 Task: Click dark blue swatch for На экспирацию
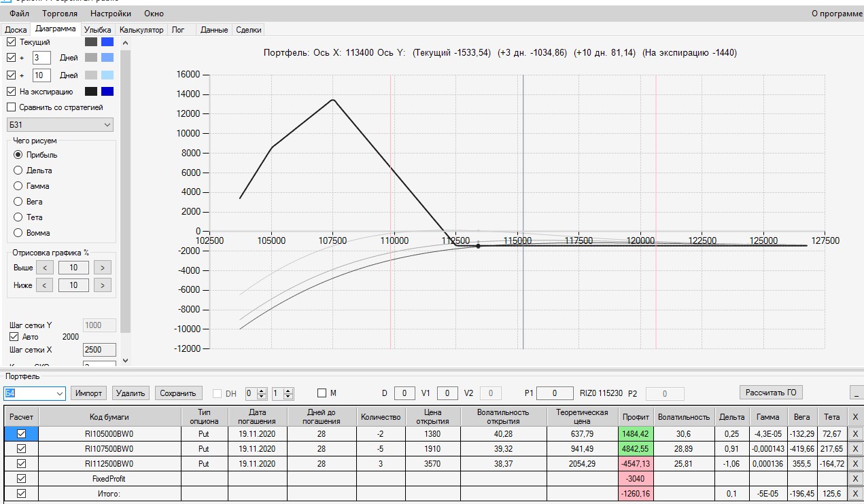[x=107, y=92]
